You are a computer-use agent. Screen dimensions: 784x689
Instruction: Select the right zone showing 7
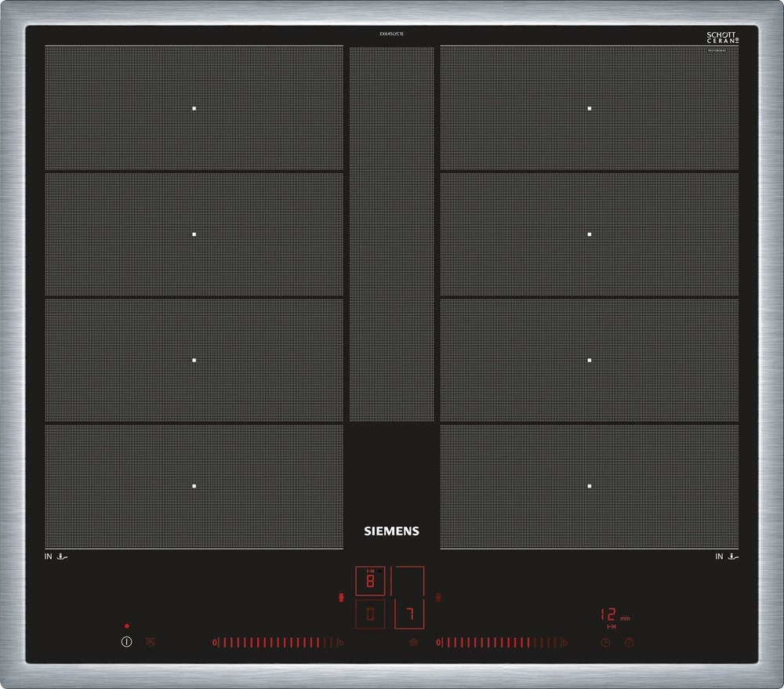click(408, 613)
